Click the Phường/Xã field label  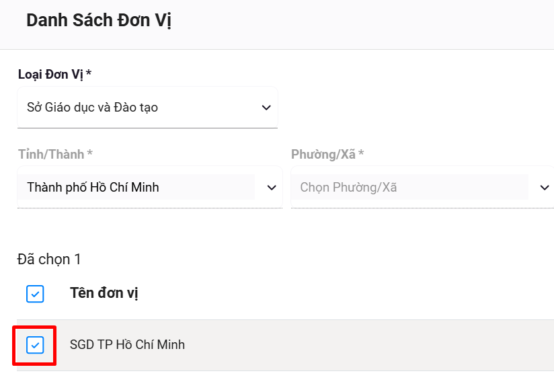(x=323, y=154)
